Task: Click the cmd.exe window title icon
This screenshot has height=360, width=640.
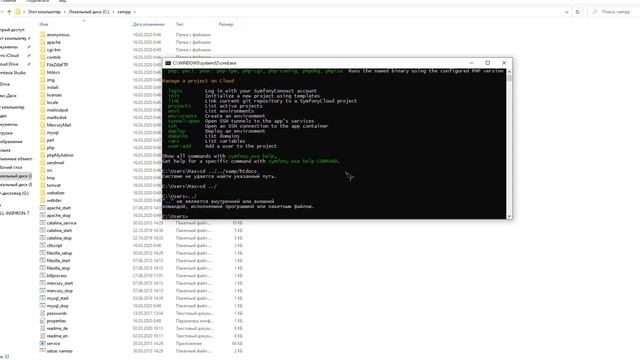Action: point(168,63)
